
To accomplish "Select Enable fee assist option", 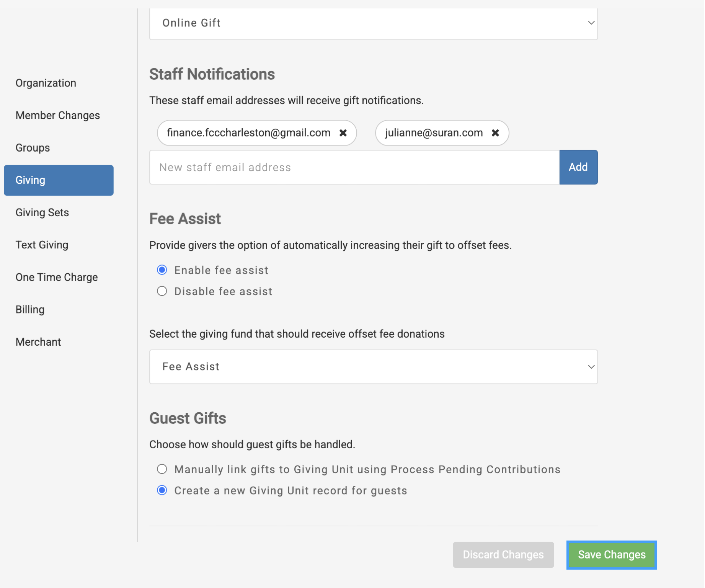I will coord(162,270).
